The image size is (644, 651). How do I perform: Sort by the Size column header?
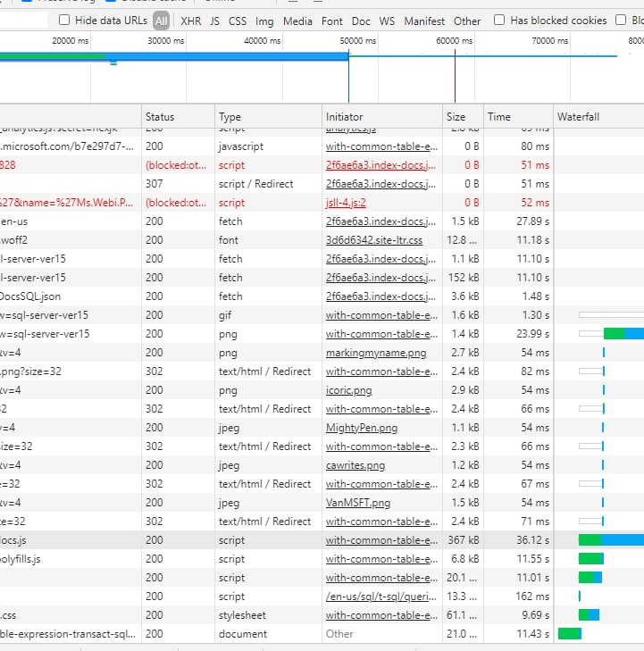456,117
